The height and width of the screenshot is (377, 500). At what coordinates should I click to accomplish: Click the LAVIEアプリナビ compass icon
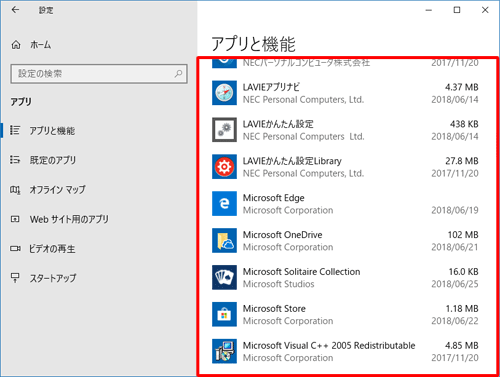(x=224, y=93)
